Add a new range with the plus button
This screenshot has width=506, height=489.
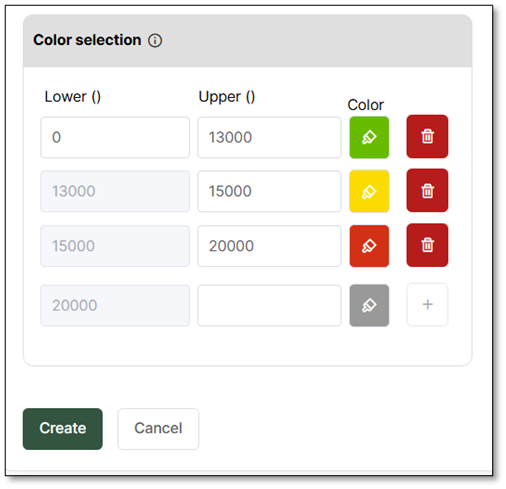pyautogui.click(x=427, y=304)
